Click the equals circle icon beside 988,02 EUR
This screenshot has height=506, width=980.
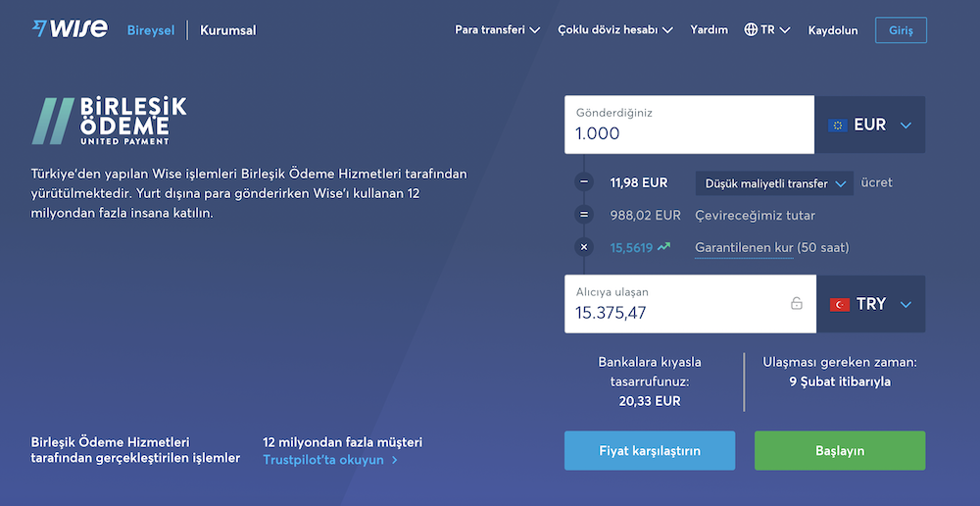point(584,215)
